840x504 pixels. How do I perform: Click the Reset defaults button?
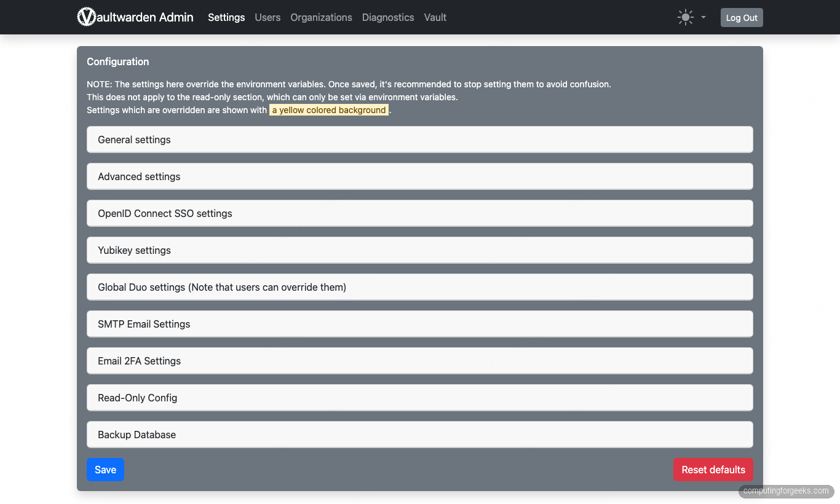713,470
